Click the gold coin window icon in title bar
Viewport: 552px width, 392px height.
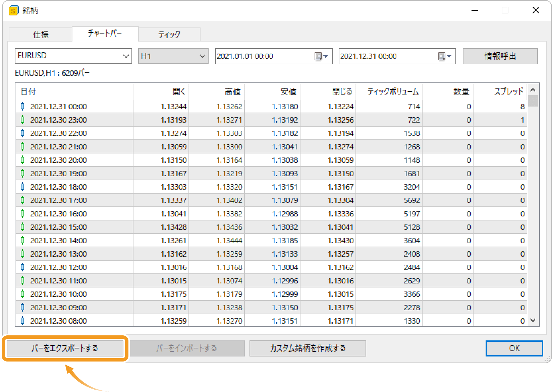13,11
